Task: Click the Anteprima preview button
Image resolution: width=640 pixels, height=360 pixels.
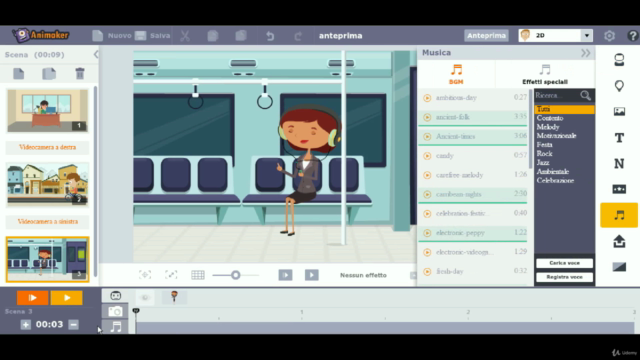Action: pos(487,36)
